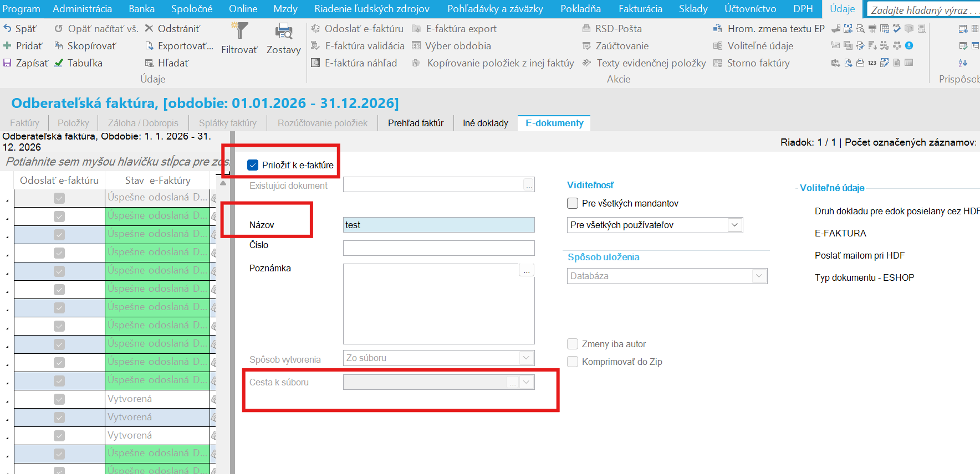The height and width of the screenshot is (474, 980).
Task: Open the Účtovníctvo menu
Action: pos(751,9)
